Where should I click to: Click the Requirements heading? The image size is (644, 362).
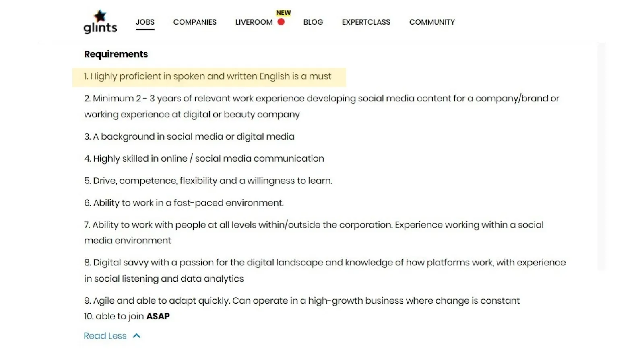[x=116, y=53]
